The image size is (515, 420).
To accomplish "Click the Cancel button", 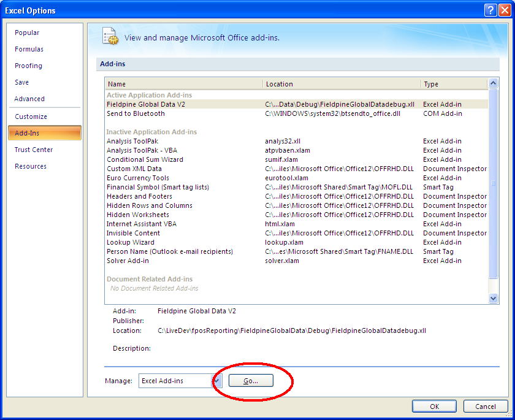I will pyautogui.click(x=486, y=407).
